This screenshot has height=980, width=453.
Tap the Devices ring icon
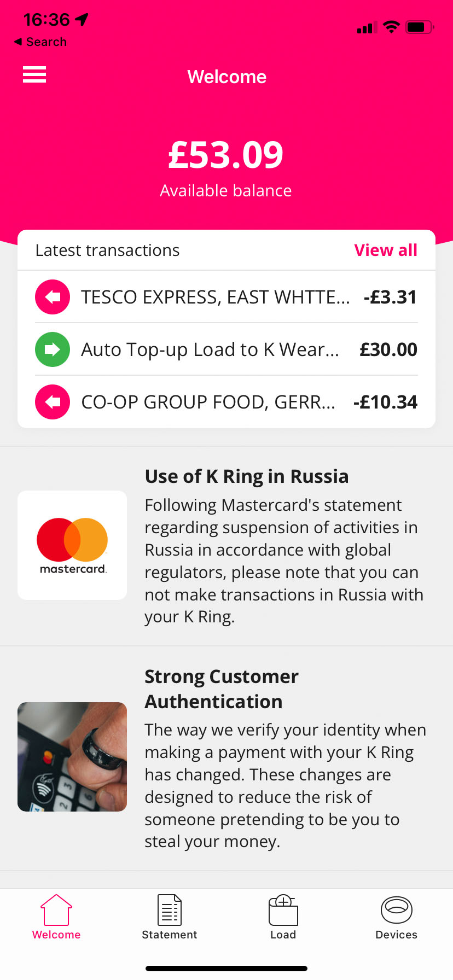(396, 911)
